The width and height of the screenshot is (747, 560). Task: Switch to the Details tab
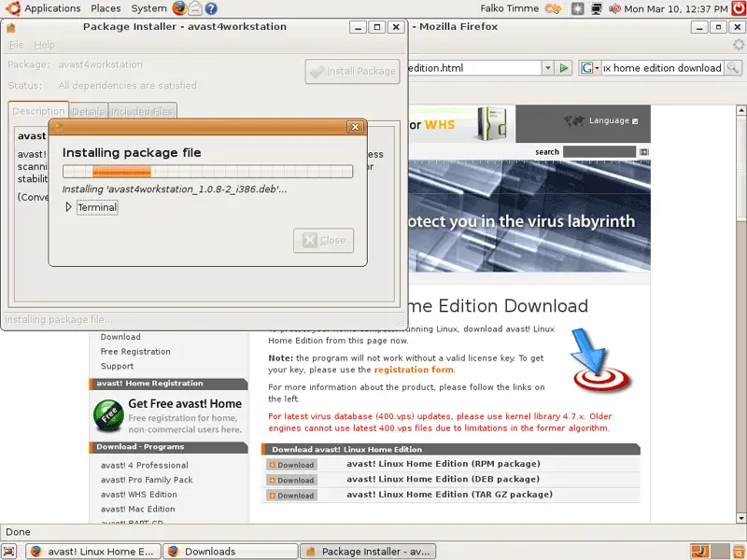tap(89, 111)
